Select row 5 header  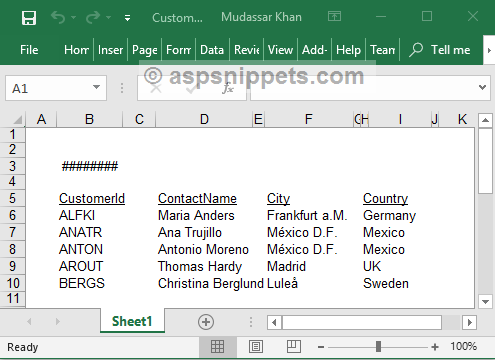[12, 198]
